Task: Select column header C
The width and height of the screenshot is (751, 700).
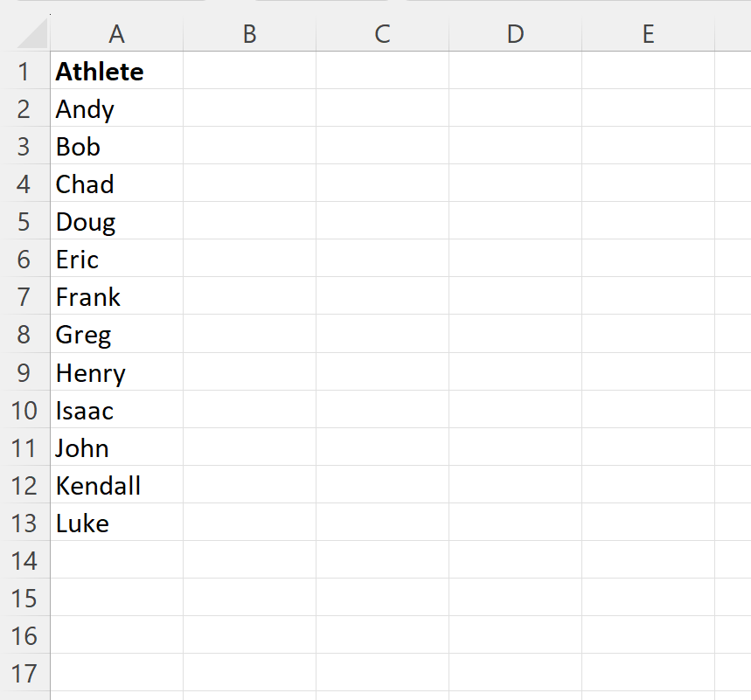Action: [382, 34]
